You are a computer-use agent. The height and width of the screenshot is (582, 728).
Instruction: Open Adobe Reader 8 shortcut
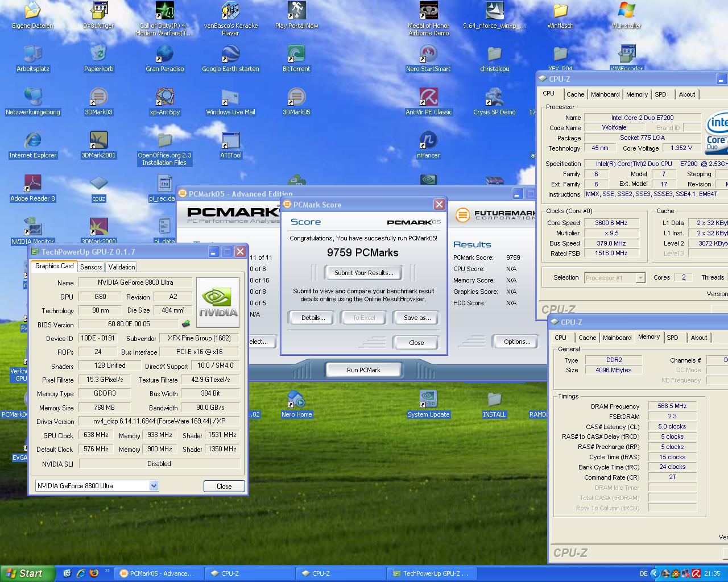33,188
